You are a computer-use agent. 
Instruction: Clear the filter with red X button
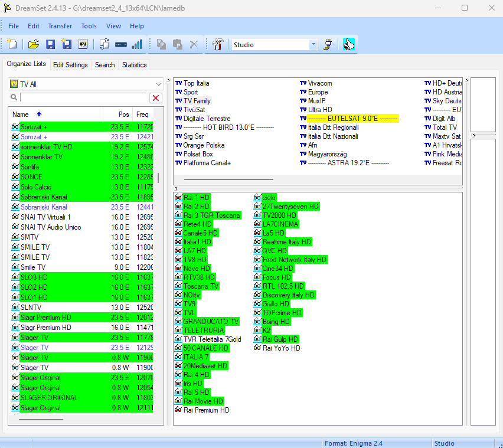(156, 98)
